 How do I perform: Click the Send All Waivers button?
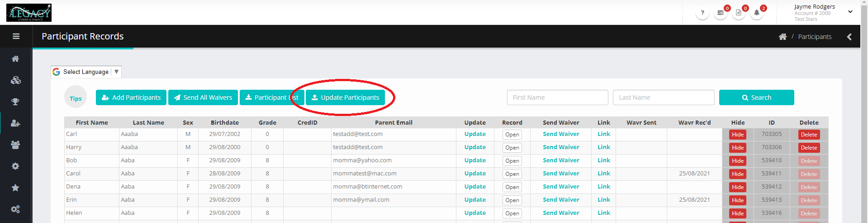point(203,97)
